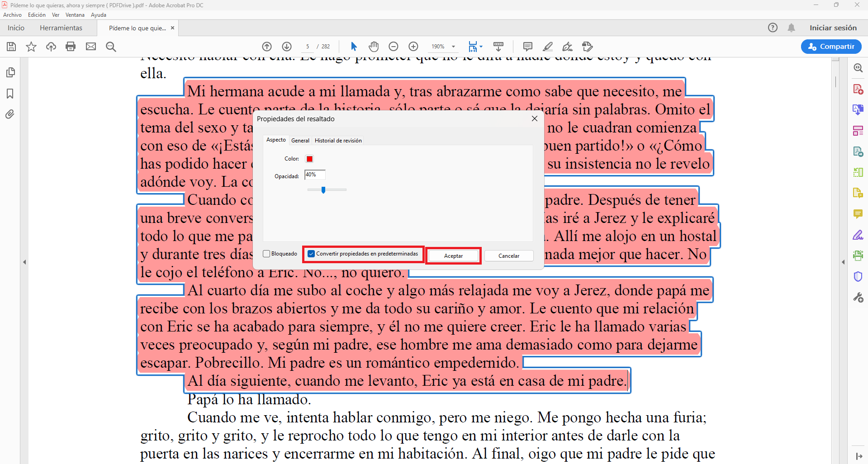Image resolution: width=868 pixels, height=464 pixels.
Task: Open More Tools wrench in sidebar
Action: tap(858, 297)
